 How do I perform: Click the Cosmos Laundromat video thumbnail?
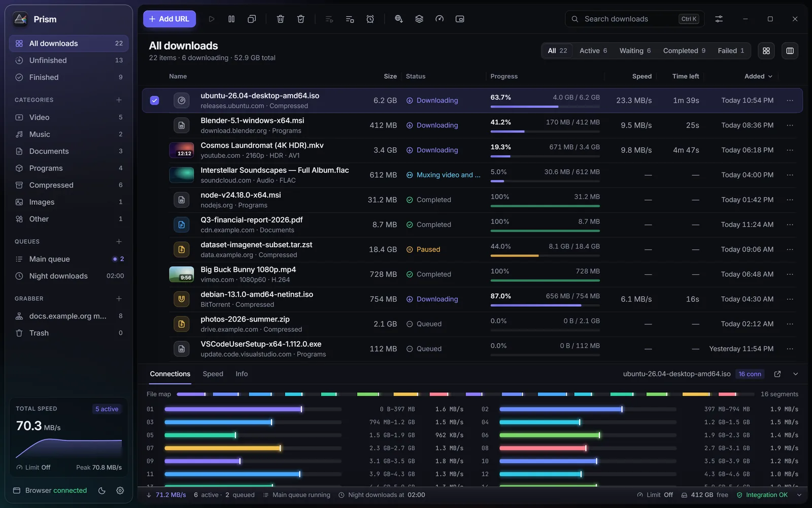click(x=181, y=150)
